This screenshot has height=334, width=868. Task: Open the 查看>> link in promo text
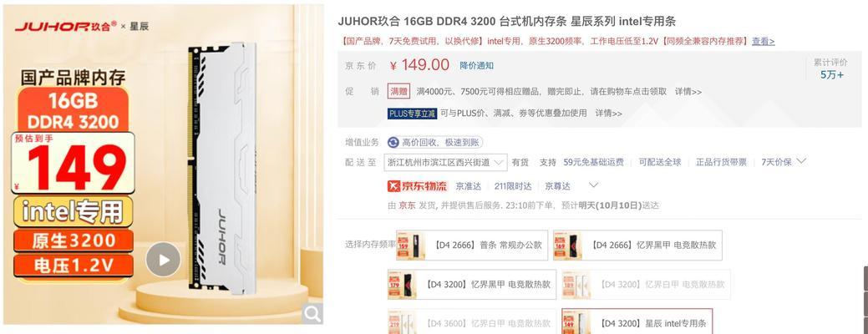764,42
